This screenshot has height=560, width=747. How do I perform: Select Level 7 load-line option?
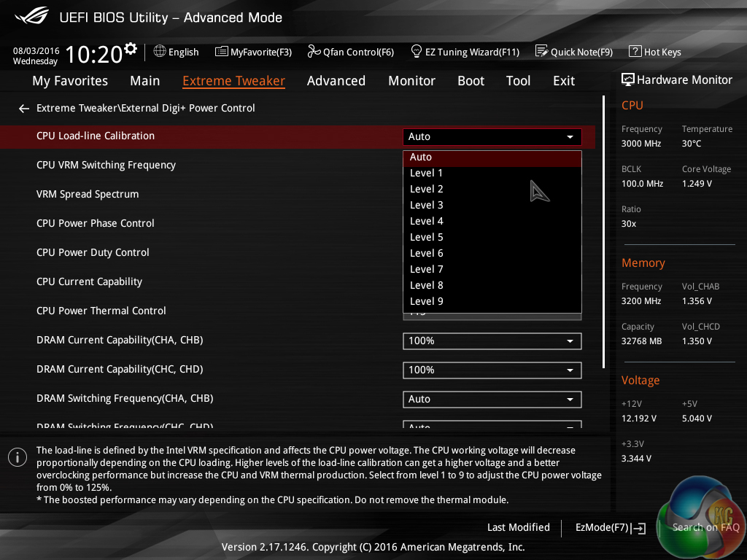(x=492, y=270)
